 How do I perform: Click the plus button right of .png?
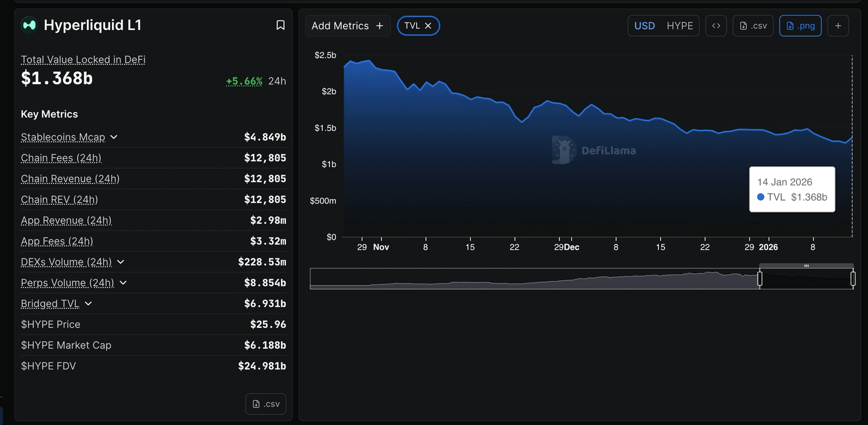pos(838,26)
